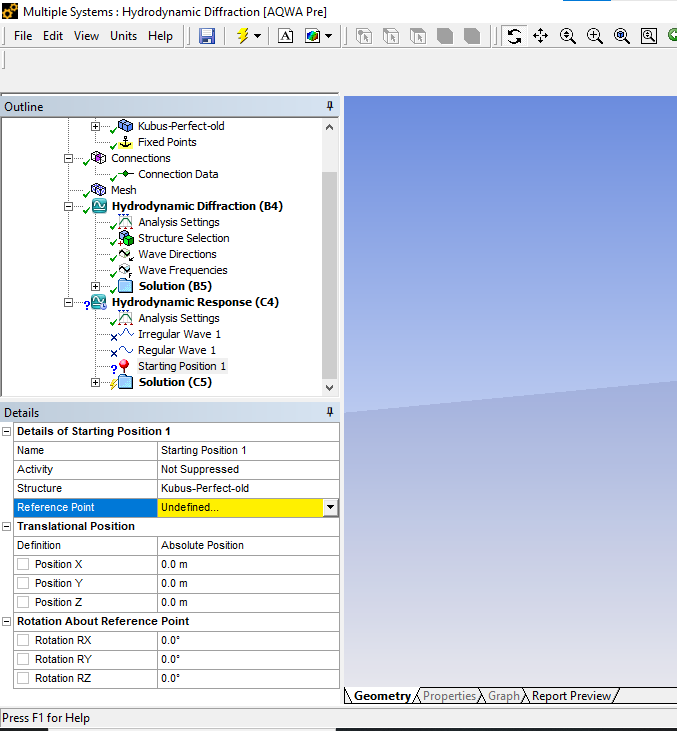677x731 pixels.
Task: Click the text annotation 'A' icon
Action: pyautogui.click(x=285, y=36)
